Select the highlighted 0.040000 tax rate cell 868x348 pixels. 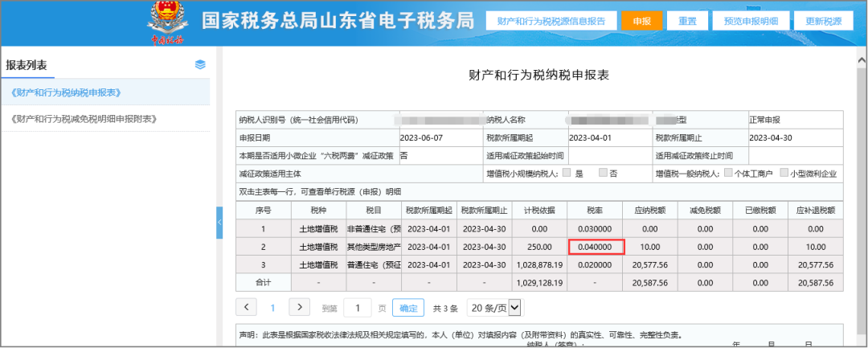[x=596, y=247]
